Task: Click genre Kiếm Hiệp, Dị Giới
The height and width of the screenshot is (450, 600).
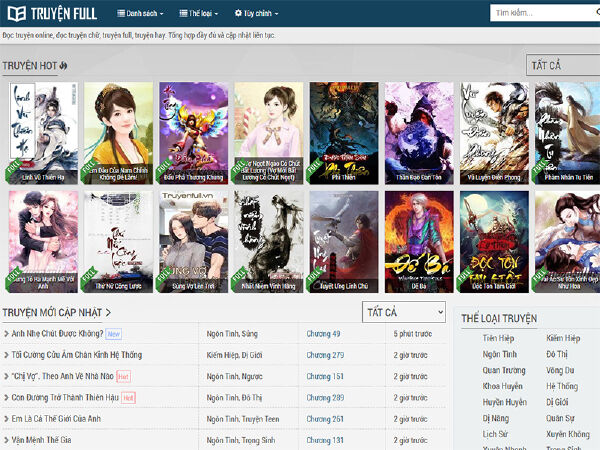Action: [235, 355]
